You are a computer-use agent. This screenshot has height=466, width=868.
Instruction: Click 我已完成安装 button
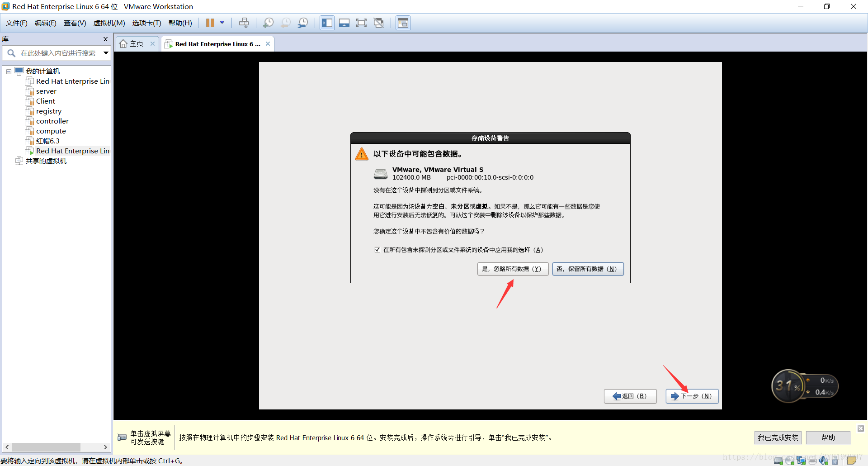(778, 437)
